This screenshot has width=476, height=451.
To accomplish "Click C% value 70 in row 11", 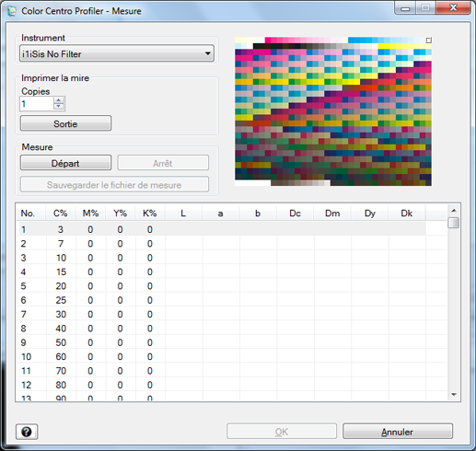I will (x=61, y=371).
